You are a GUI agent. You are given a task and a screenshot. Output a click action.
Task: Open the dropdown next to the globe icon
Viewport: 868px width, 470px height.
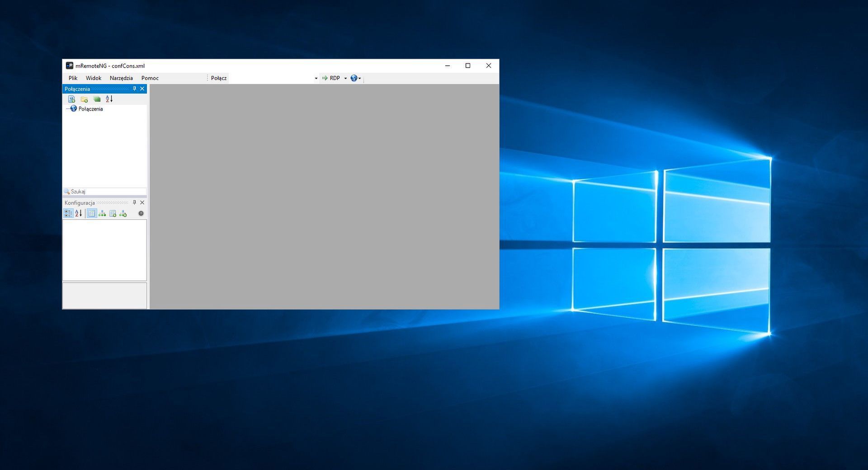360,78
